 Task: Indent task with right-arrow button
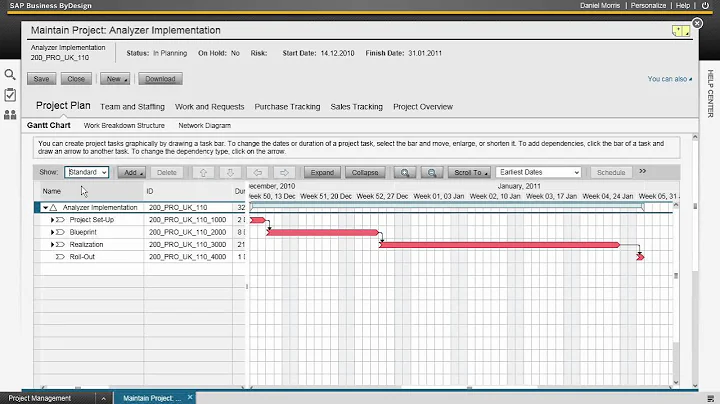284,173
